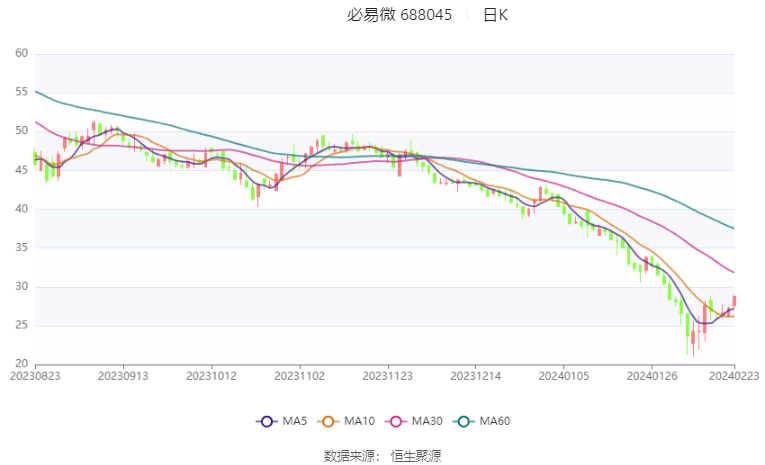Click the 25 price axis label
The image size is (765, 465).
[x=21, y=325]
